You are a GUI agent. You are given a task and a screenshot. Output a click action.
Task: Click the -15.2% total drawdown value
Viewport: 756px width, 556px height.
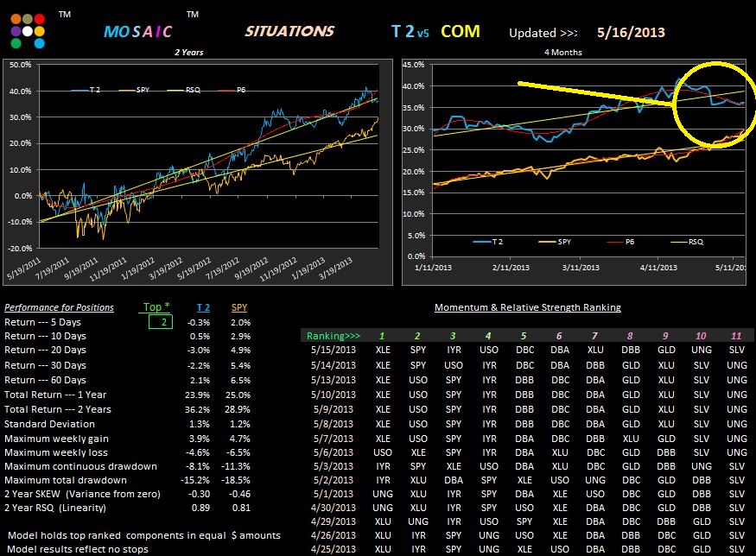(195, 480)
